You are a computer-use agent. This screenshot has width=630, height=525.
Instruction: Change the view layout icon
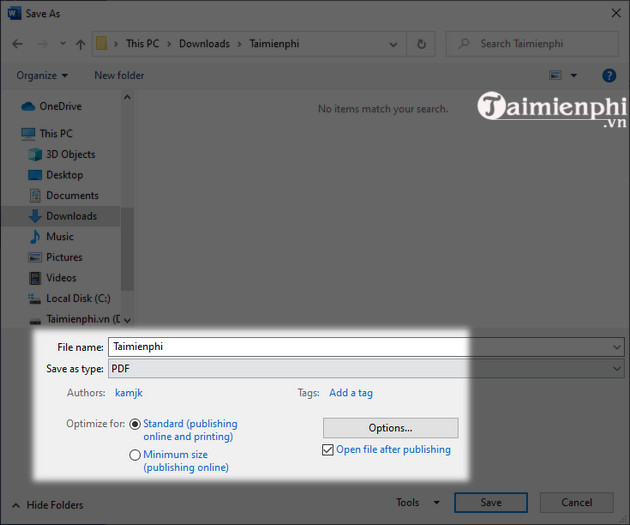555,75
